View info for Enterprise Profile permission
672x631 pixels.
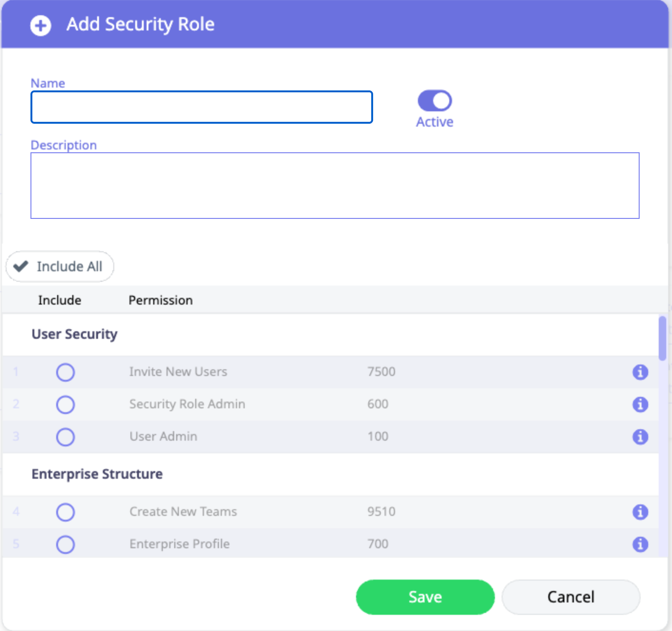pos(640,544)
